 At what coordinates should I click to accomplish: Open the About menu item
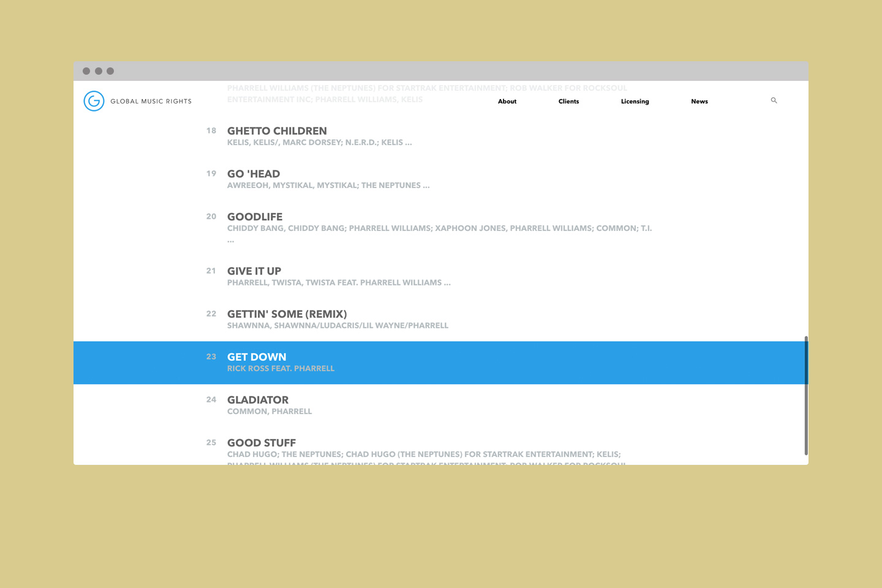[x=507, y=102]
